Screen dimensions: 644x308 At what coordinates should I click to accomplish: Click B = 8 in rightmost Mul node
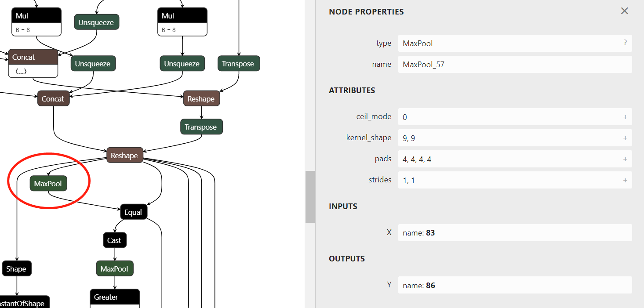(x=168, y=30)
